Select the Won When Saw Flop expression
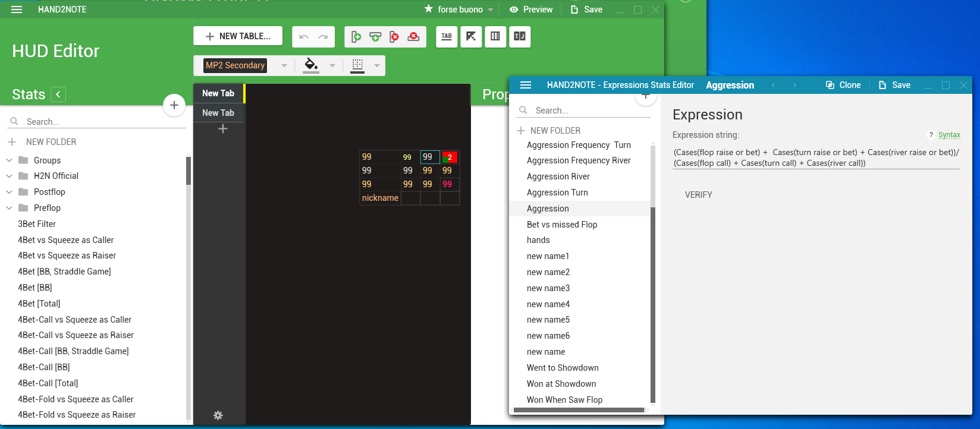The image size is (980, 429). pos(564,400)
